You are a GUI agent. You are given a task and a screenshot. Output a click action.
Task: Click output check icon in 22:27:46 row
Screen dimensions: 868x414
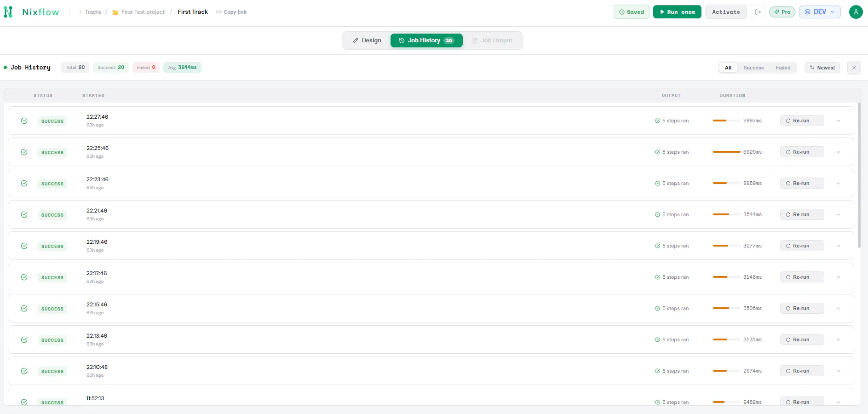pyautogui.click(x=657, y=121)
